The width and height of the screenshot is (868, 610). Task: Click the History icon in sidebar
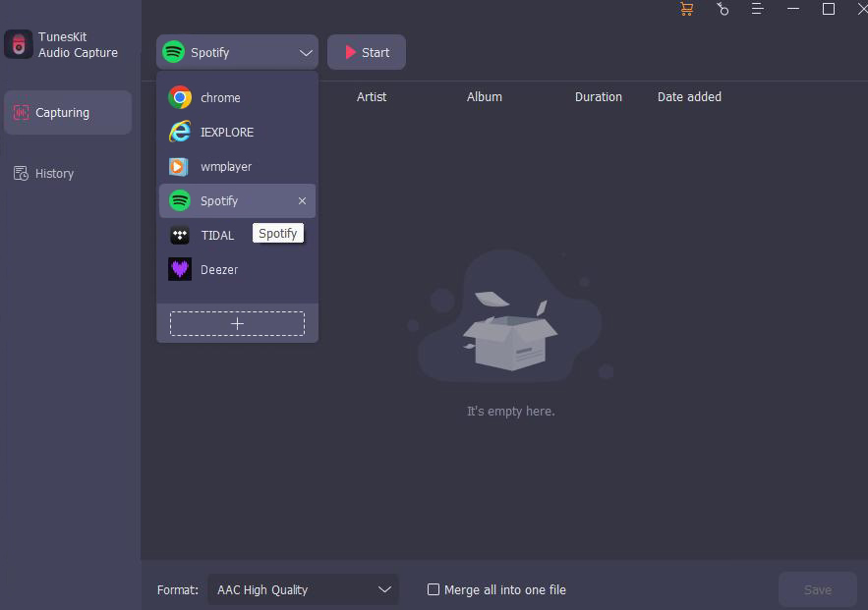[21, 174]
